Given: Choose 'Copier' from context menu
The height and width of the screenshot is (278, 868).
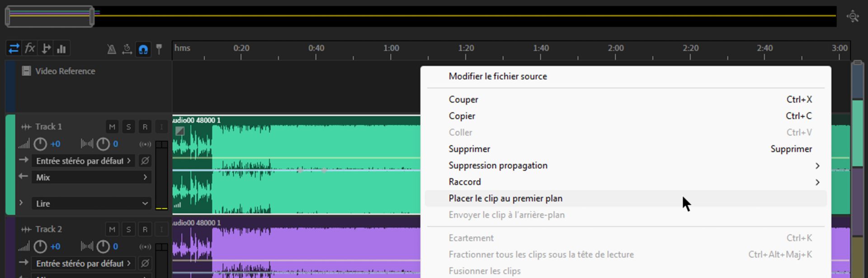Looking at the screenshot, I should click(x=626, y=116).
